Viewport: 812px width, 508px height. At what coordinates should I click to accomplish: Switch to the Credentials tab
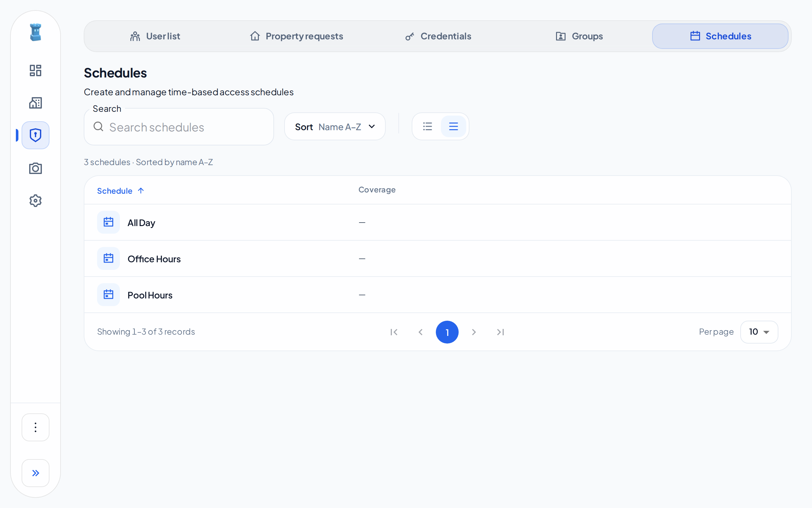[x=438, y=36]
